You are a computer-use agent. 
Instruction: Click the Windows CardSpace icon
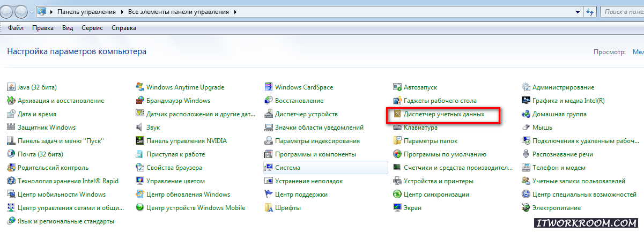pyautogui.click(x=269, y=87)
